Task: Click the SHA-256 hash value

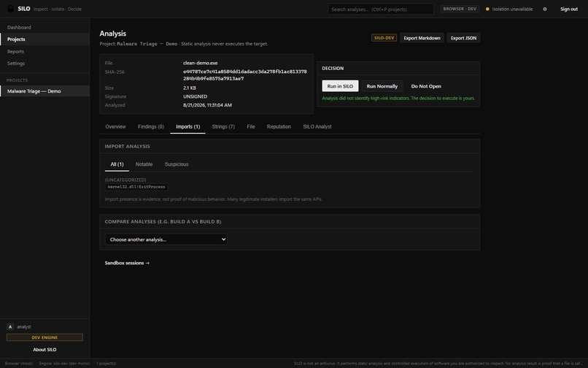Action: 245,75
